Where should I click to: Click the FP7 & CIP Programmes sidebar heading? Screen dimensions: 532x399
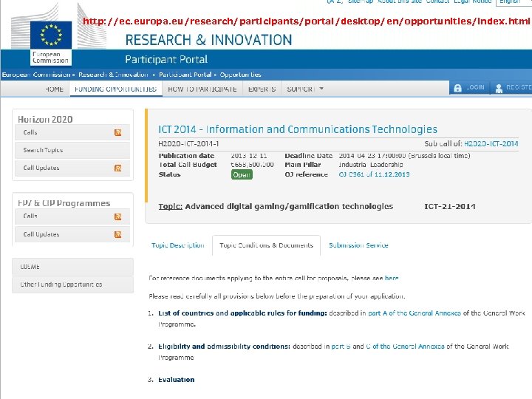pos(64,203)
